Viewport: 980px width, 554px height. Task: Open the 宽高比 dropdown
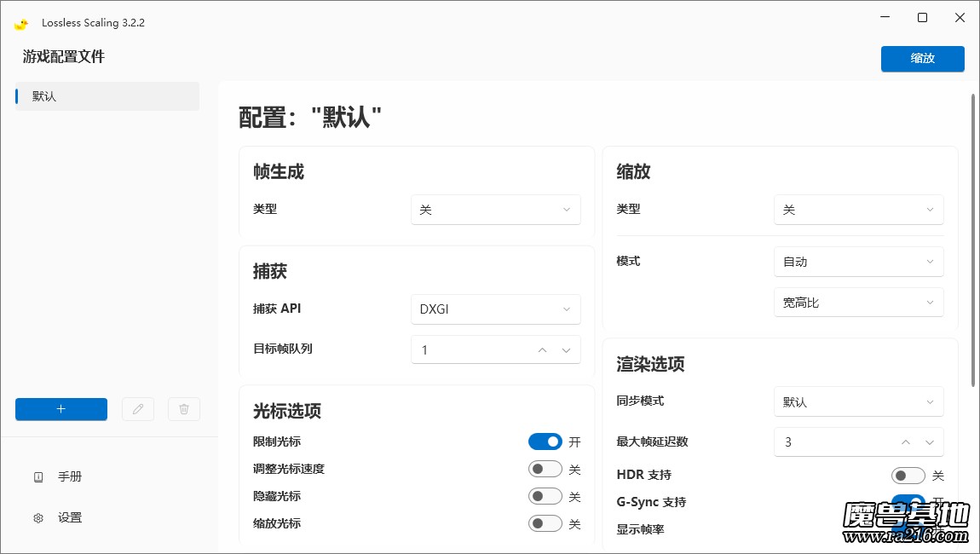pos(858,302)
